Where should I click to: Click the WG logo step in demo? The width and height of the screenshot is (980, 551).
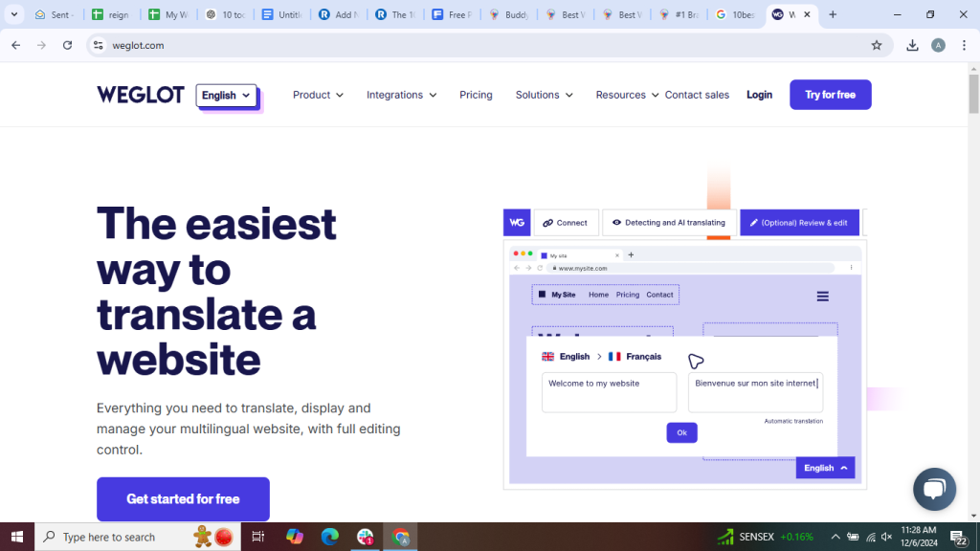click(x=517, y=223)
